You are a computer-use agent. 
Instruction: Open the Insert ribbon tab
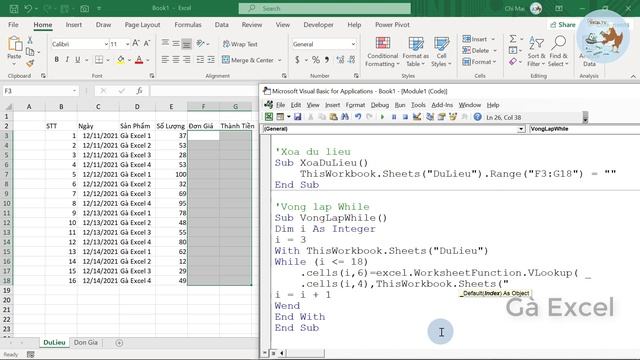[73, 25]
